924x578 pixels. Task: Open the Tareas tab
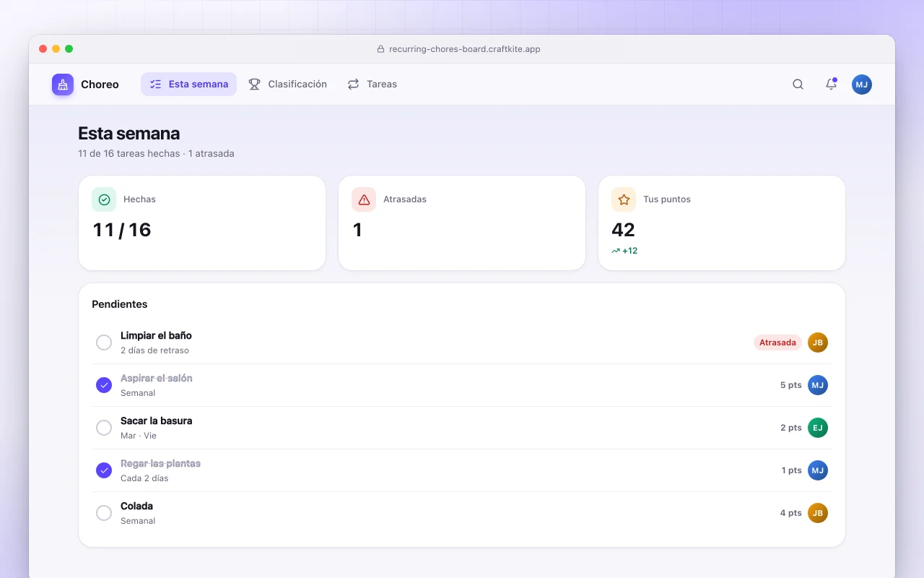pos(372,85)
